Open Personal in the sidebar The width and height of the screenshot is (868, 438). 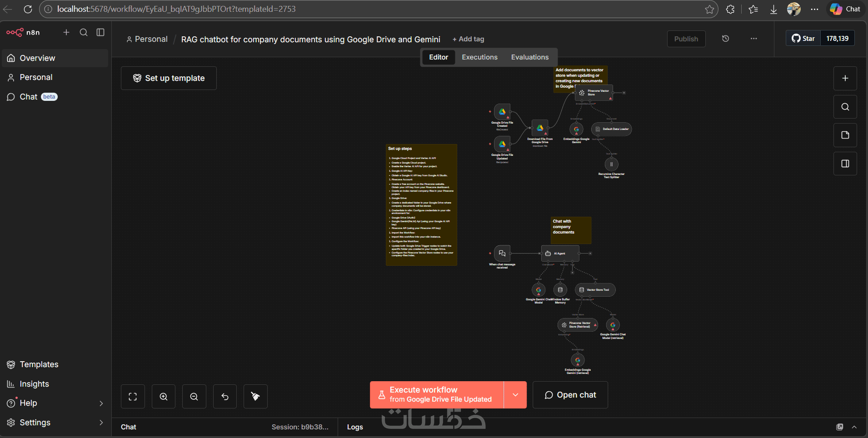(x=55, y=77)
